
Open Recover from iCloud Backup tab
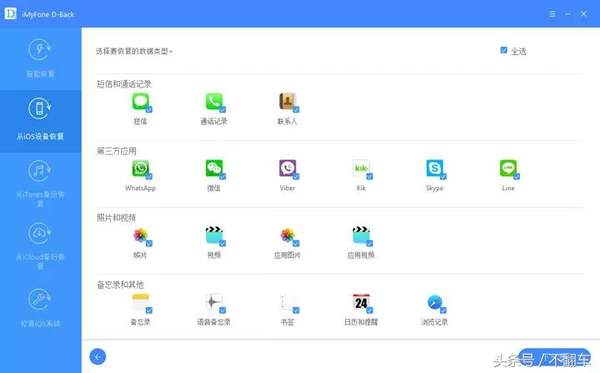[x=40, y=246]
